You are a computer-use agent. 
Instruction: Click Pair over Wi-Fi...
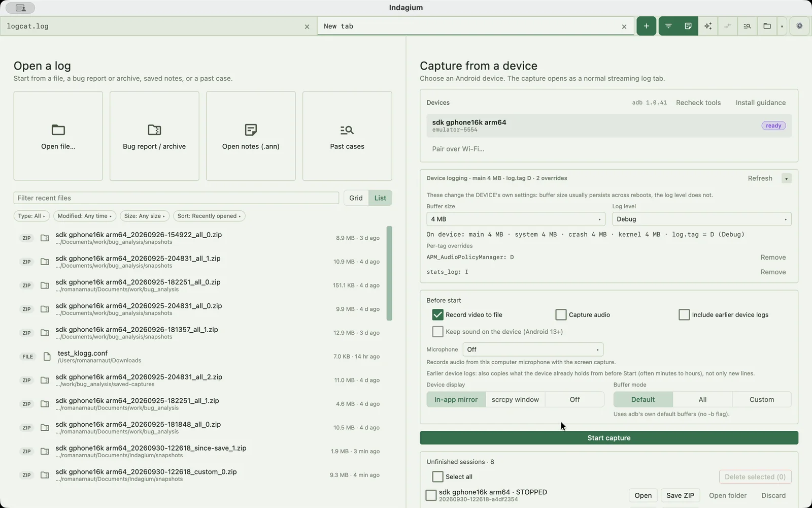(x=458, y=149)
